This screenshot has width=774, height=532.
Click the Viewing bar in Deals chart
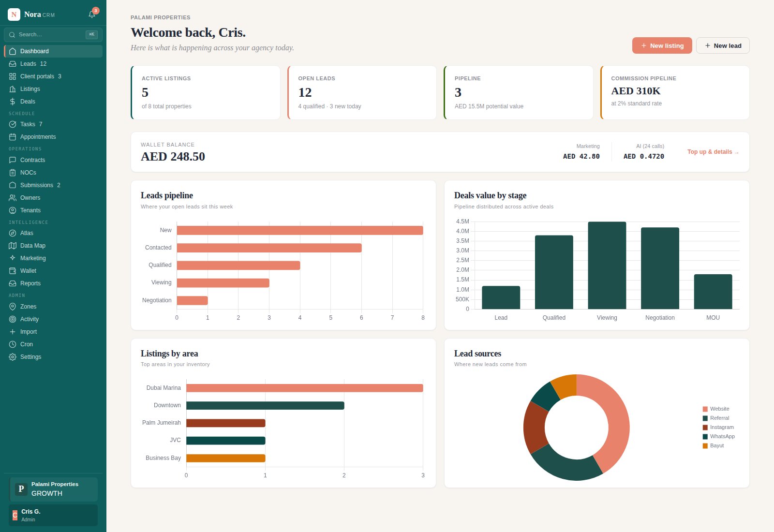coord(607,266)
